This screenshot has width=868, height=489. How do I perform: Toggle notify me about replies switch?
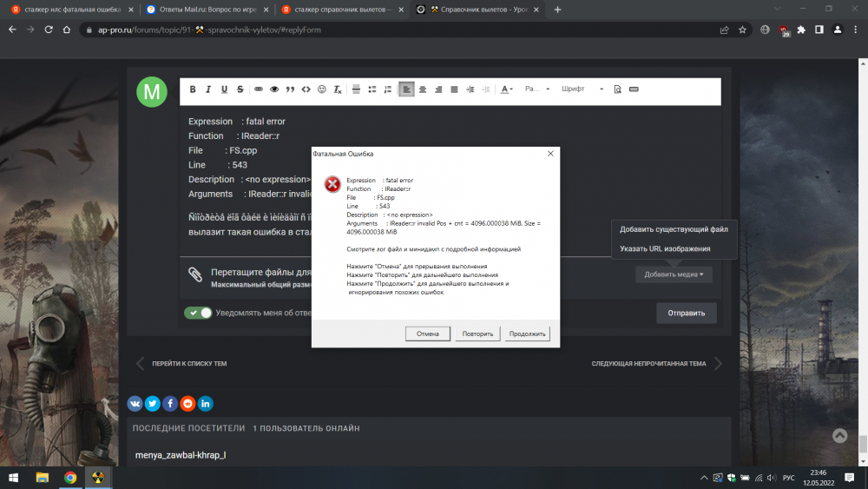198,313
